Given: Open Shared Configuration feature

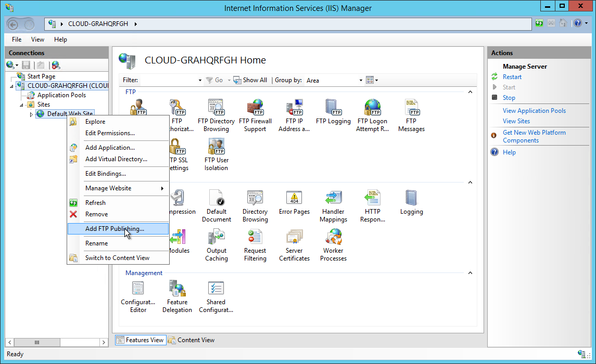Looking at the screenshot, I should click(x=216, y=297).
